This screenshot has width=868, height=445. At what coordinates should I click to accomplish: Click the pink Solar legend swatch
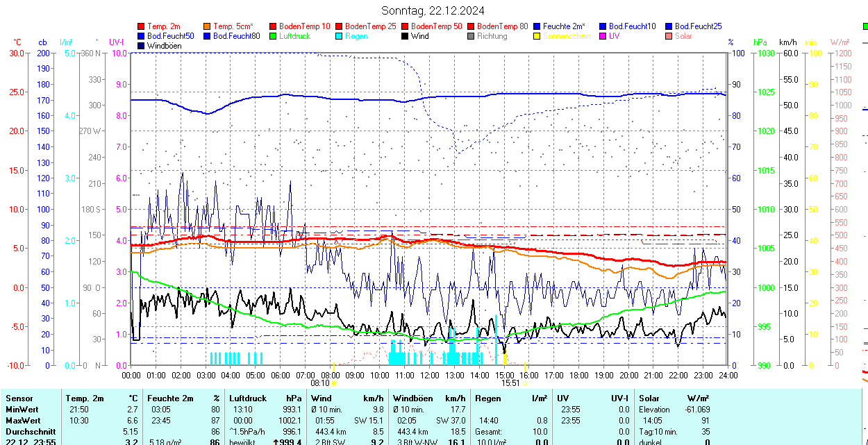point(669,36)
